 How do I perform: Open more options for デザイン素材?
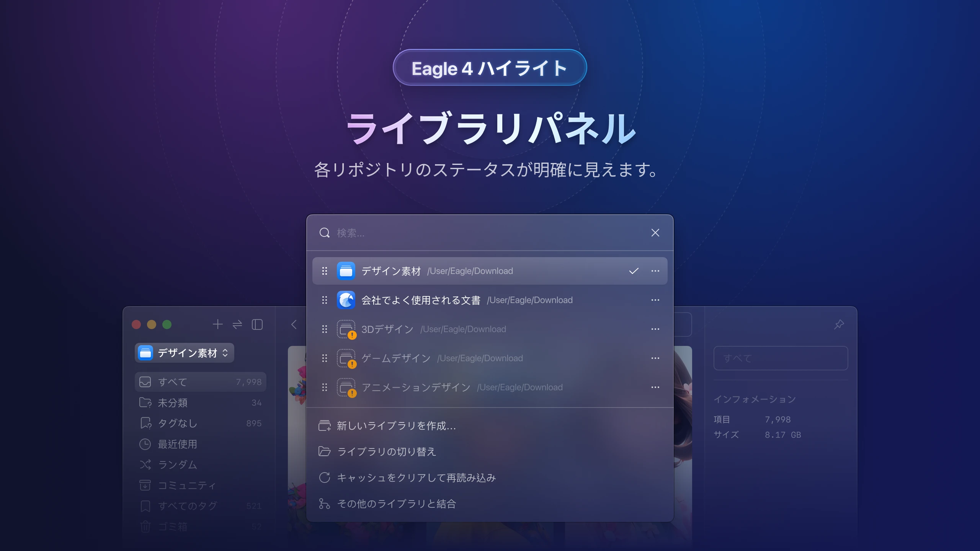pos(655,271)
